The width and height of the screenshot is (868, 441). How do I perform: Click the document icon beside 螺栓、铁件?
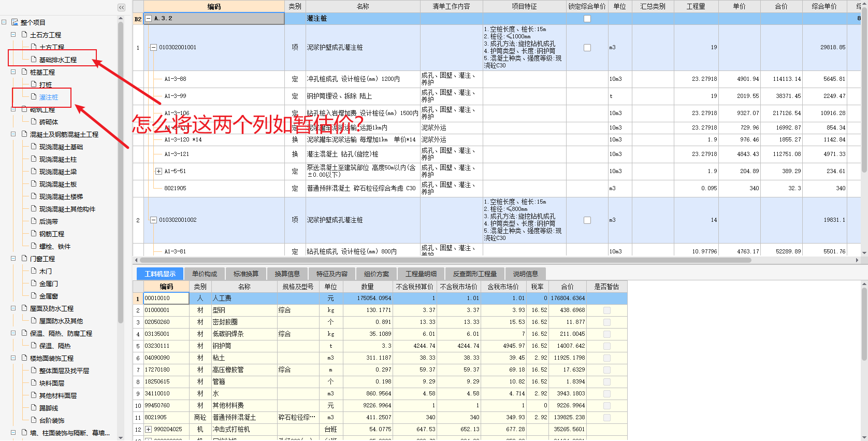pos(34,246)
